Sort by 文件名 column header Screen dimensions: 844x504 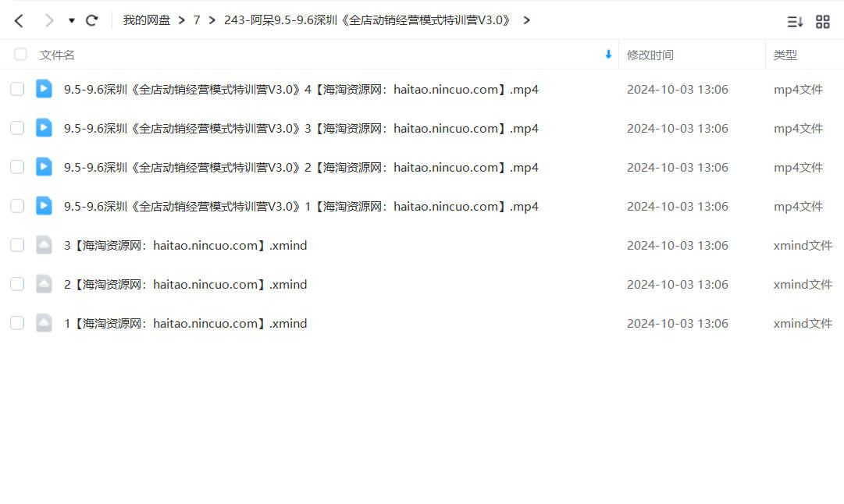coord(57,55)
